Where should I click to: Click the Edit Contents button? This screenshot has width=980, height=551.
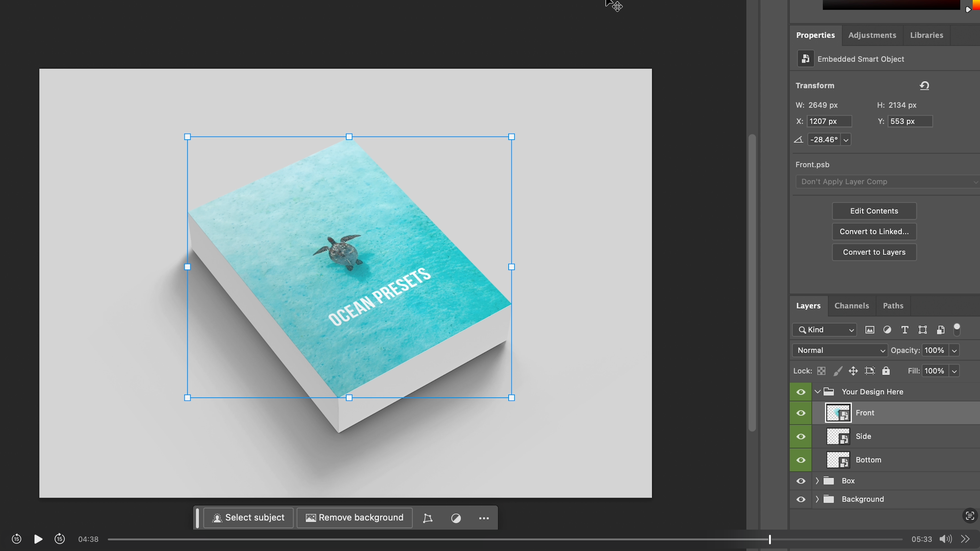tap(874, 211)
